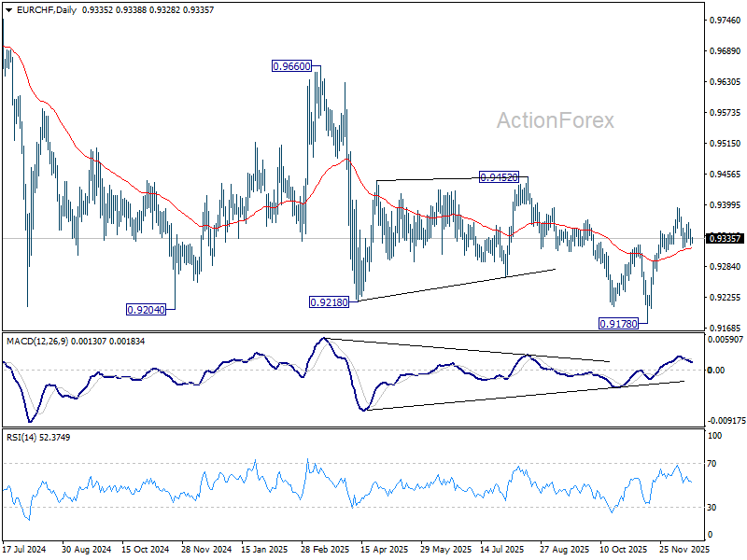The height and width of the screenshot is (560, 747).
Task: Select the EURCHF,Daily chart title text
Action: pyautogui.click(x=46, y=10)
